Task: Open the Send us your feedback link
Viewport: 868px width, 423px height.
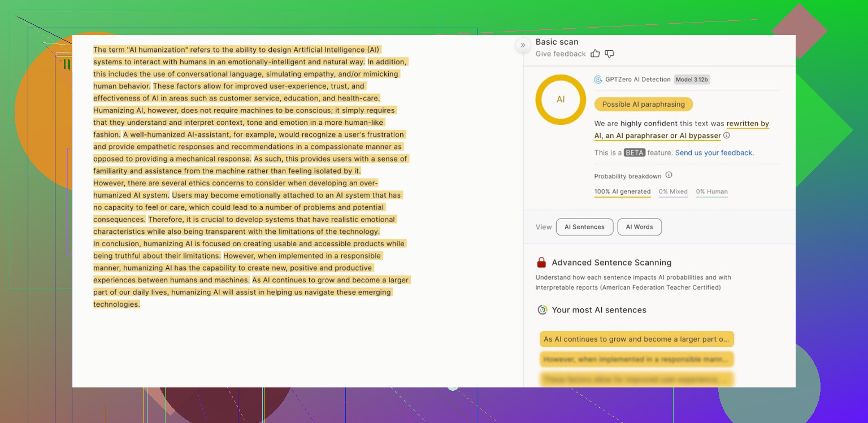Action: coord(714,153)
